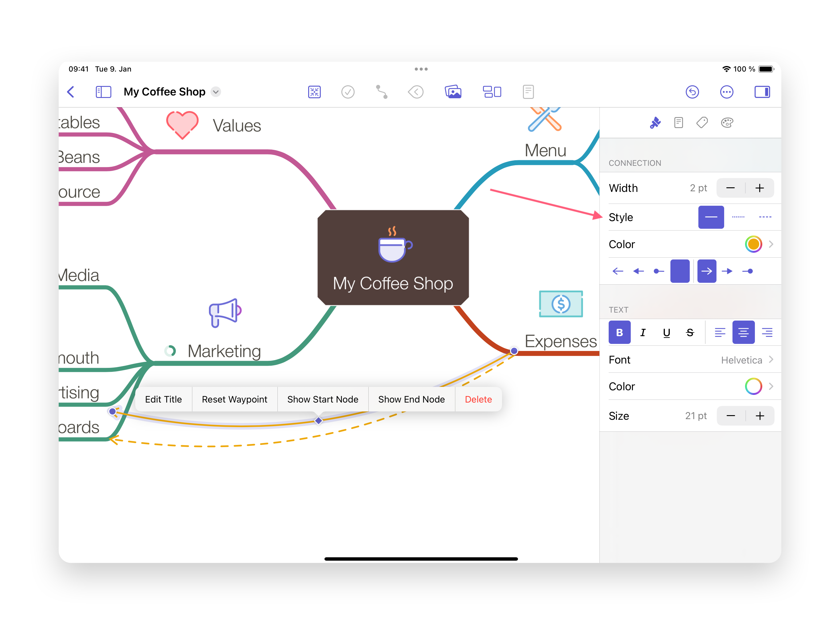Select Show Start Node in the context menu
The width and height of the screenshot is (840, 623).
323,399
